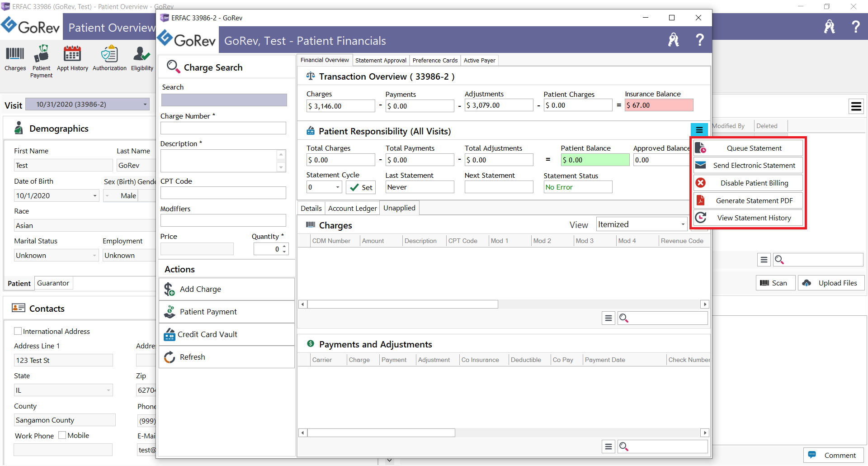The height and width of the screenshot is (466, 868).
Task: Click Modifiers input field
Action: click(x=223, y=220)
